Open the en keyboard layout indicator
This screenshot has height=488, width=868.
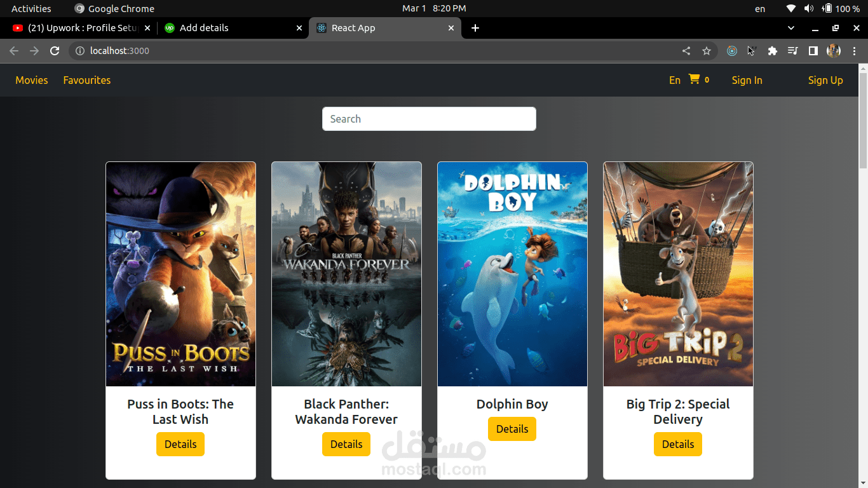coord(760,9)
